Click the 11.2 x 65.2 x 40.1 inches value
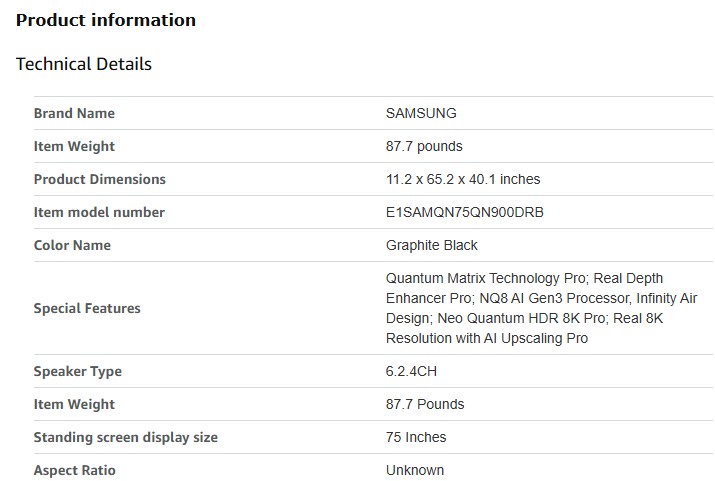Viewport: 715px width, 481px height. click(x=463, y=180)
